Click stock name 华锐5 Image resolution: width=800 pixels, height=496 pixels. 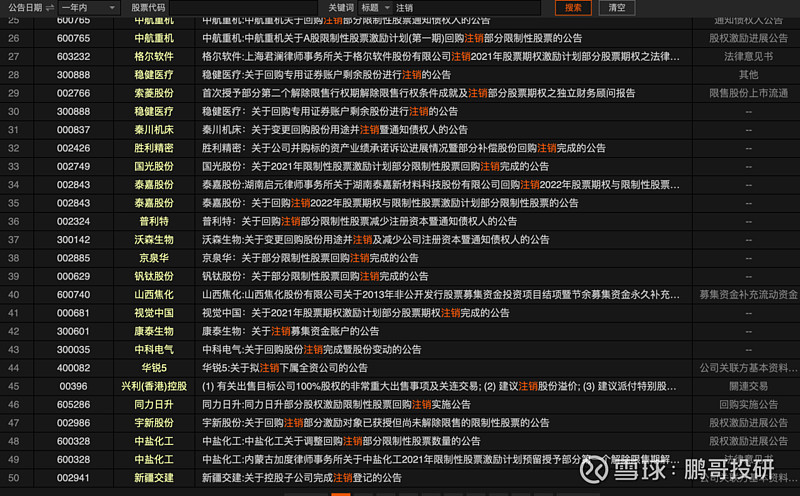pos(154,368)
